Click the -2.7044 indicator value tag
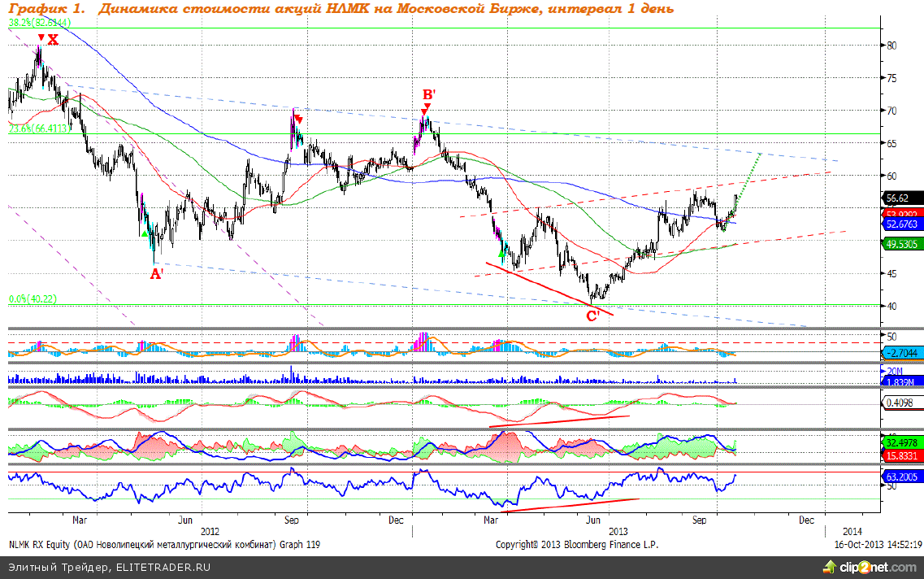Viewport: 924px width, 579px height. coord(900,353)
